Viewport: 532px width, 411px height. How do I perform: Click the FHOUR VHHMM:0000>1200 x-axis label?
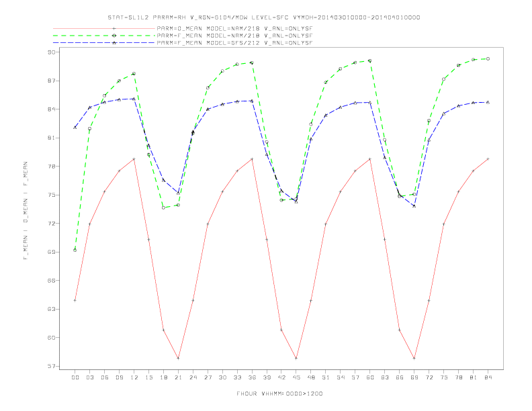pos(279,394)
